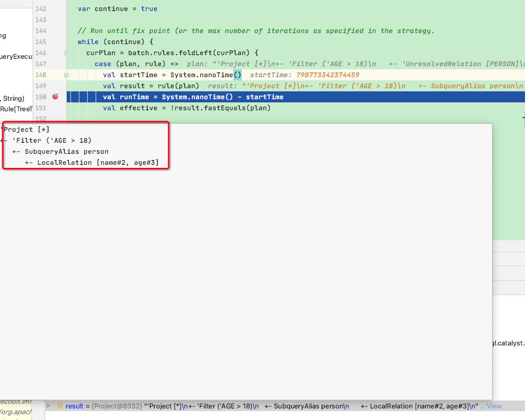Image resolution: width=525 pixels, height=420 pixels.
Task: Click 'LocalRelation [name#2, age#3]' in popup
Action: tap(98, 163)
